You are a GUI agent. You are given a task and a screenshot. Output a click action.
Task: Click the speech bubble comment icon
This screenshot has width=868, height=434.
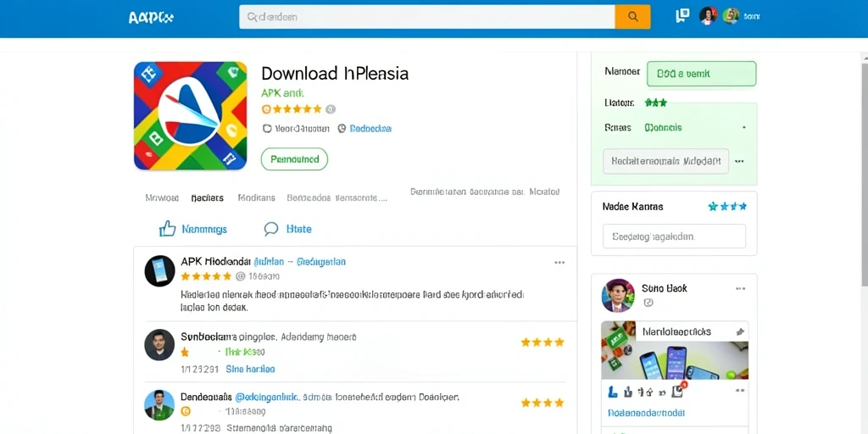(x=271, y=229)
